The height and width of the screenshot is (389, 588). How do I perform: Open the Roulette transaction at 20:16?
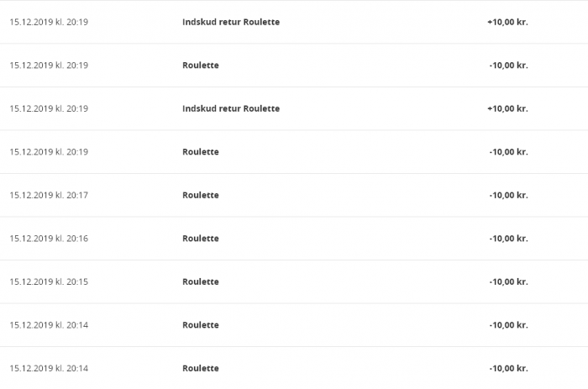pyautogui.click(x=201, y=239)
